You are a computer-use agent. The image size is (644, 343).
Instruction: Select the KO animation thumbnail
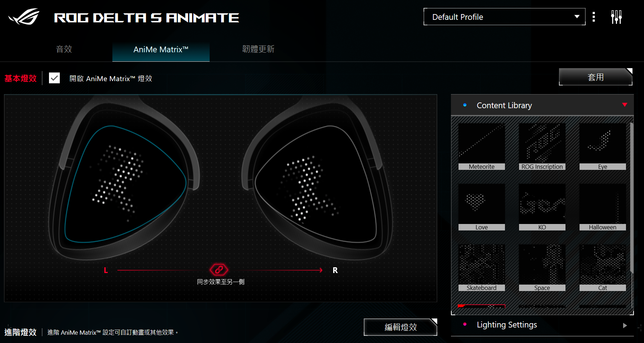[542, 207]
